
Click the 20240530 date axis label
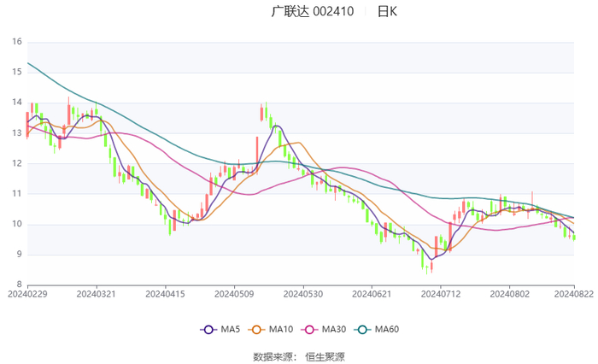[x=303, y=294]
